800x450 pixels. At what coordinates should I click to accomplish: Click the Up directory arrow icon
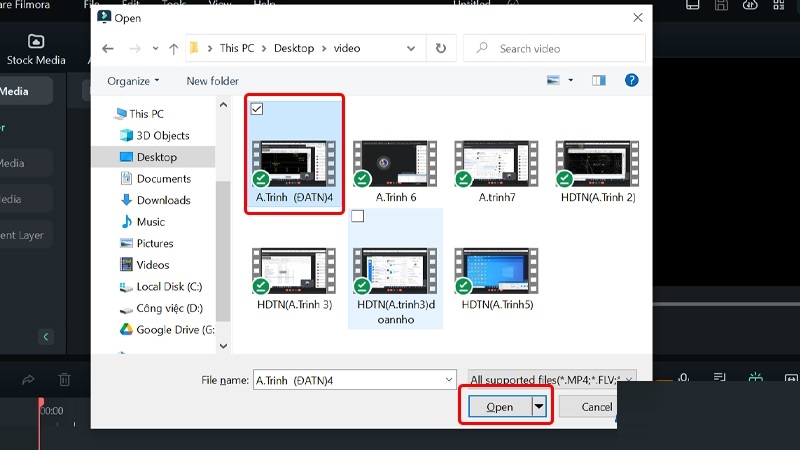[173, 48]
